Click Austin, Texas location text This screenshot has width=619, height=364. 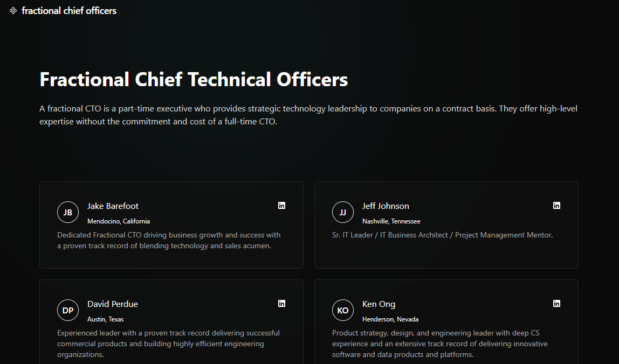[106, 319]
